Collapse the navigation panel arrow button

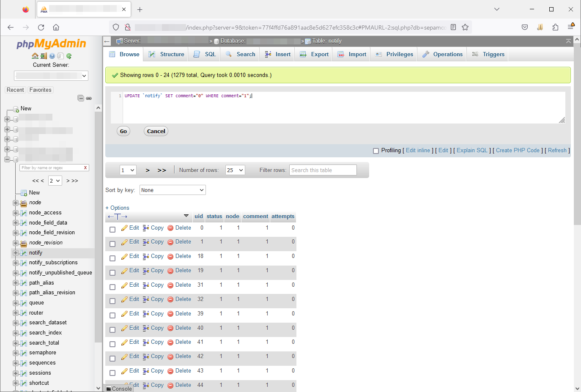pos(107,41)
